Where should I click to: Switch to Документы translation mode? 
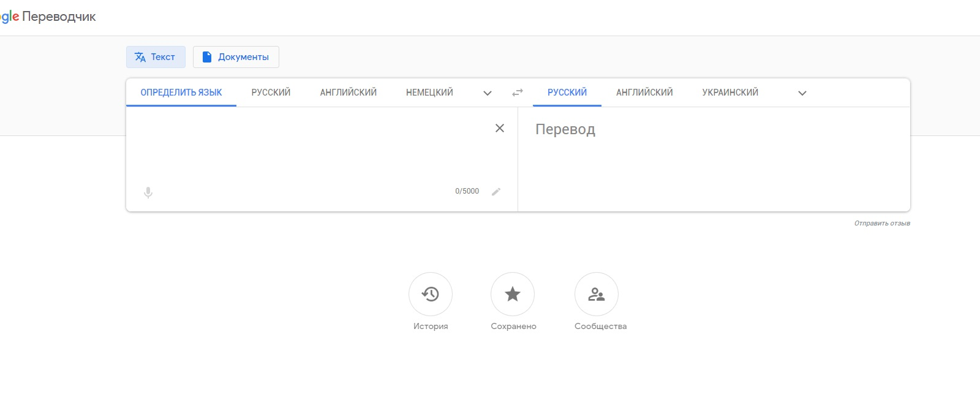click(x=236, y=57)
